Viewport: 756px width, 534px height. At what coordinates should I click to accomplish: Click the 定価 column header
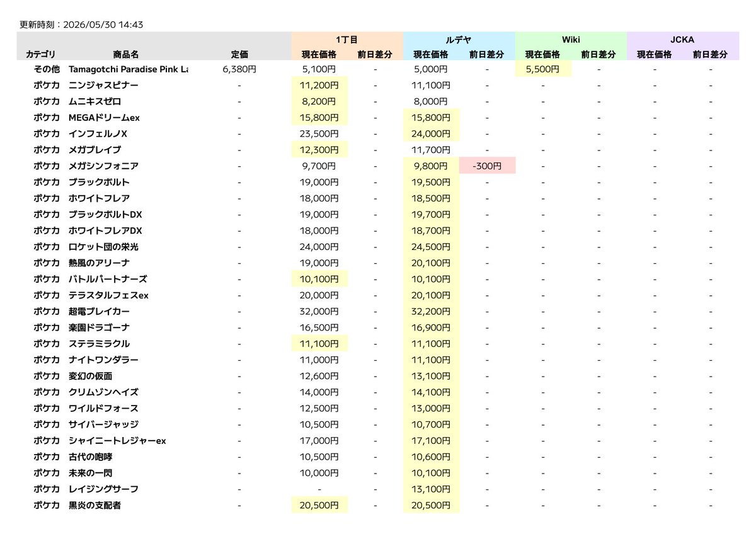click(x=239, y=55)
